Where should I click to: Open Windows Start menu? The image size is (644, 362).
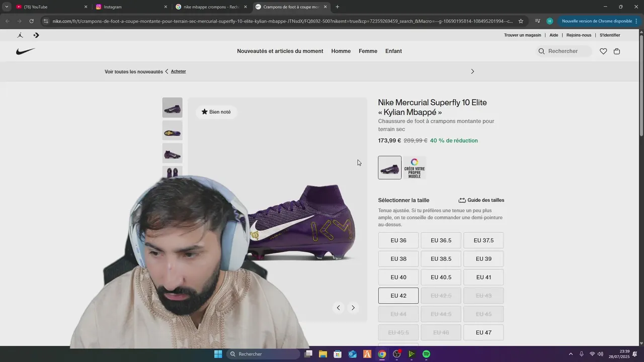point(218,354)
